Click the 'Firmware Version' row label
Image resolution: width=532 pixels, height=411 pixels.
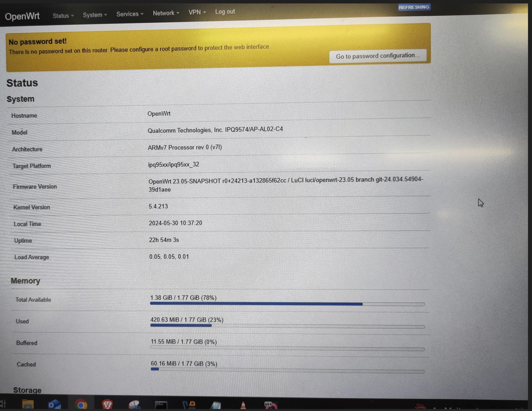tap(35, 187)
